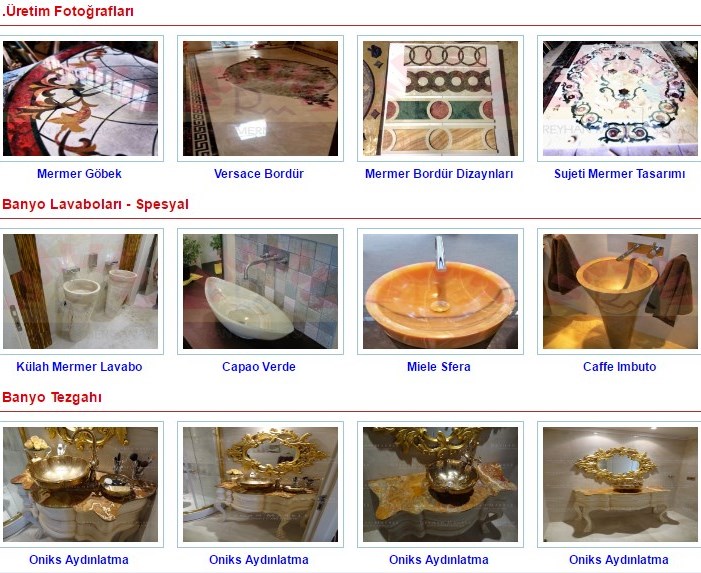Open the Sujeti Mermer Tasarımı image
The image size is (701, 573).
click(620, 98)
